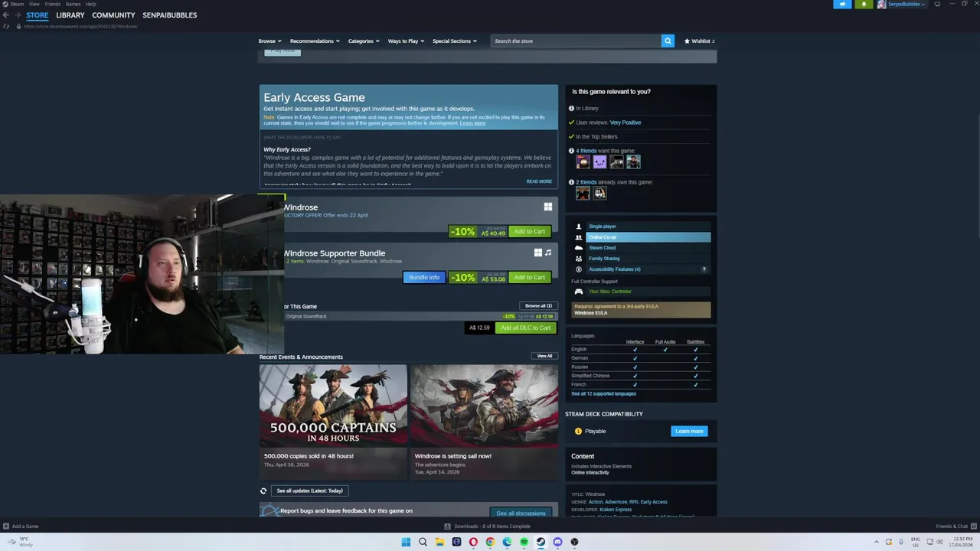Click Browse all (1) DLC button
The width and height of the screenshot is (980, 551).
tap(538, 305)
